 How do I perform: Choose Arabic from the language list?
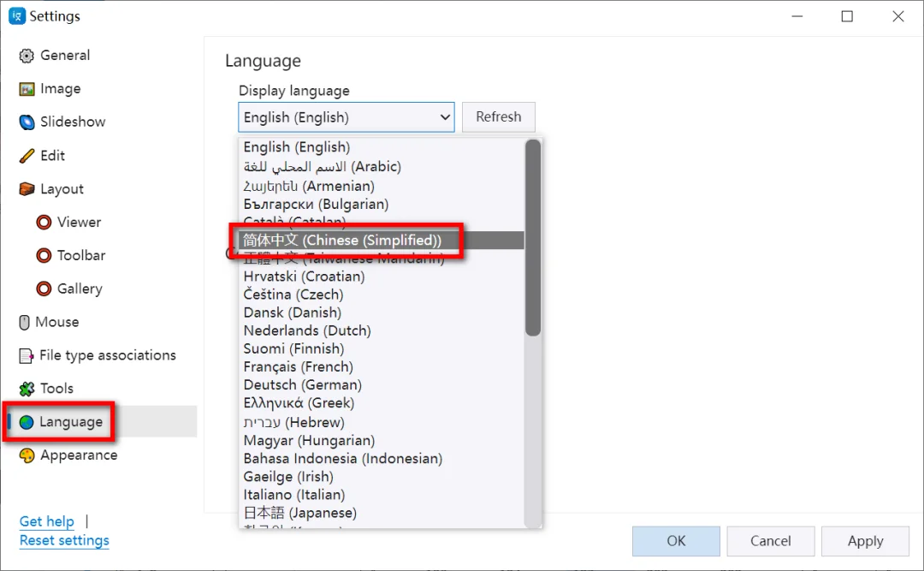[382, 167]
